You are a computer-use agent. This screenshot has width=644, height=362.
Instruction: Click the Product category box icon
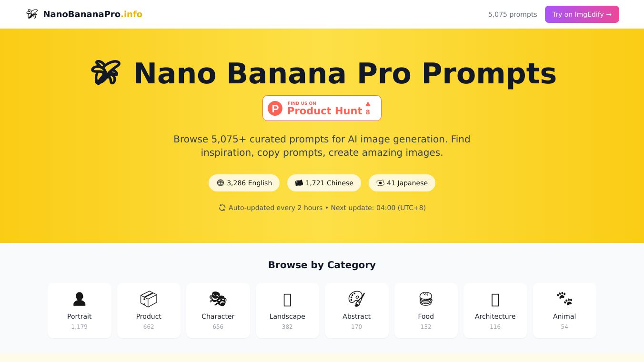[x=149, y=299]
